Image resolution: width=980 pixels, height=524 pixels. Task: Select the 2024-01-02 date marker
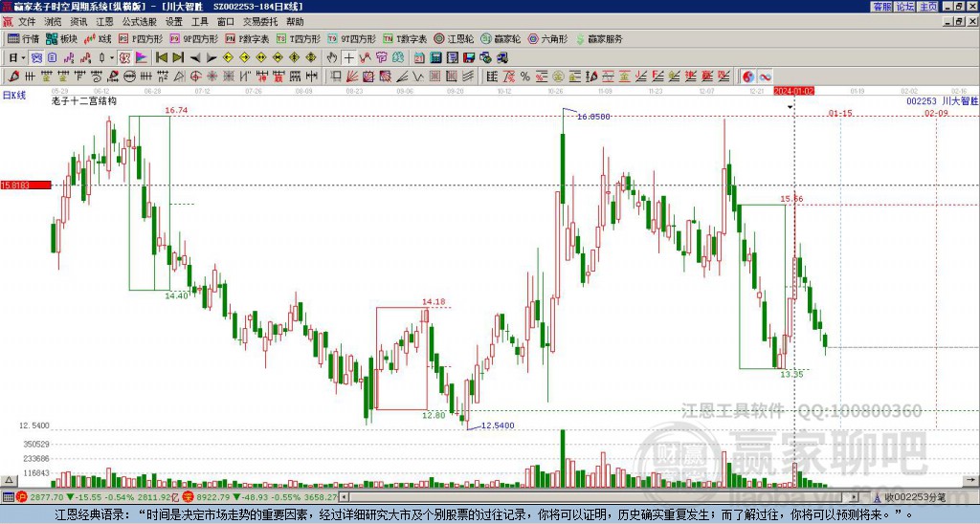pos(793,91)
